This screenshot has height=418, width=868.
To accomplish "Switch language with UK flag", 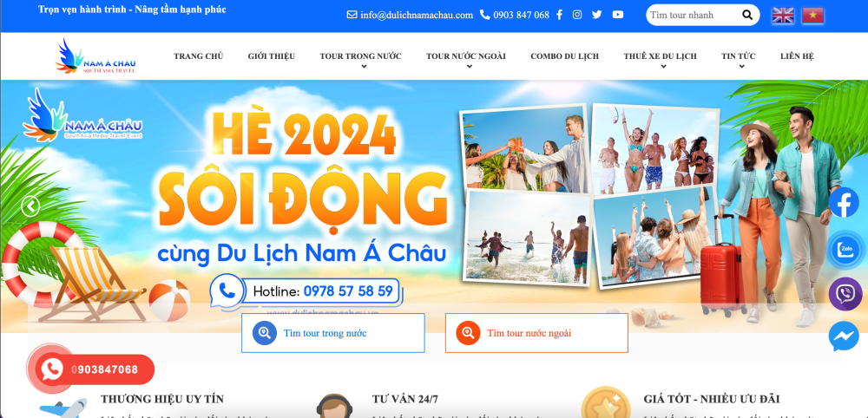I will [x=783, y=16].
